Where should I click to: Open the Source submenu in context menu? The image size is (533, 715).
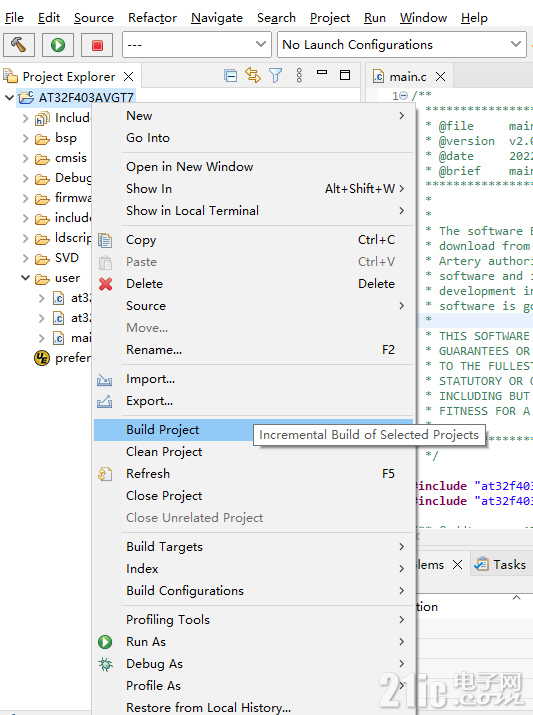253,306
